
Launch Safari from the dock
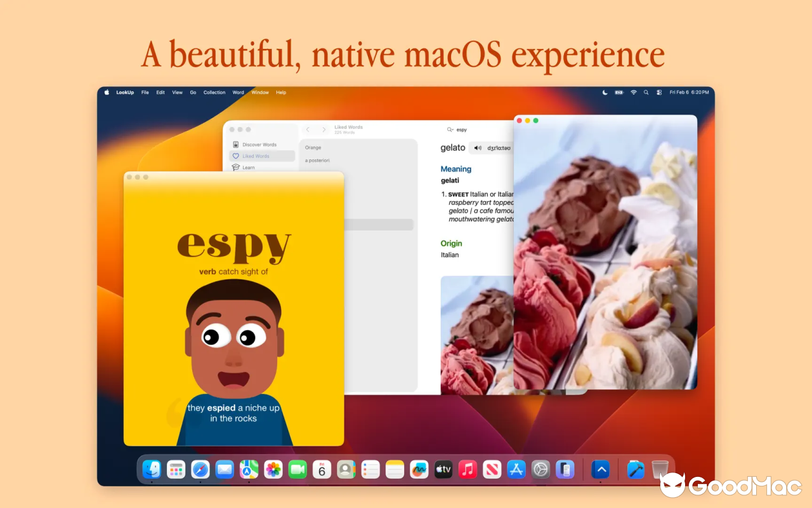coord(200,469)
